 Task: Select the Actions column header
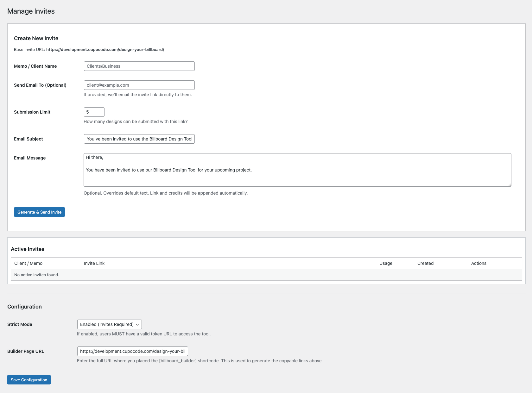coord(478,263)
